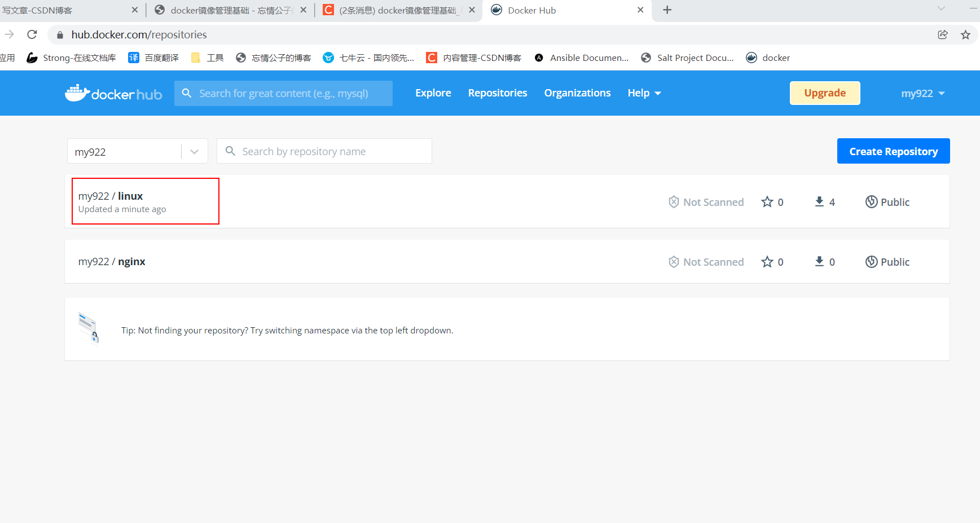Close the Docker Hub tab
The width and height of the screenshot is (980, 523).
tap(640, 10)
